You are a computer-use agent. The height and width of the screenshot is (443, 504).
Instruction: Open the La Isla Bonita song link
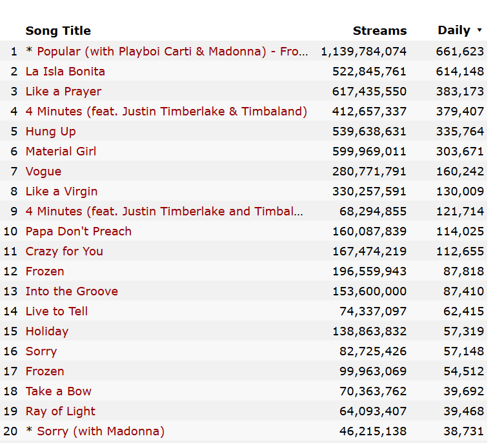[x=65, y=71]
